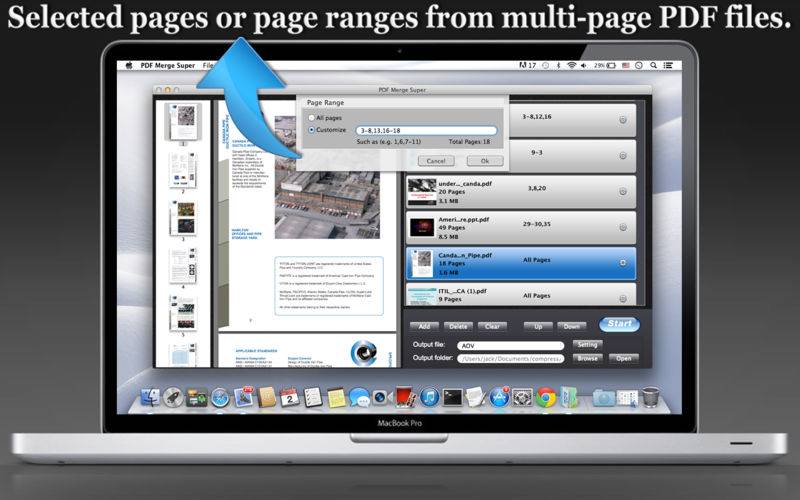Click the Ameri...re.ppt.pdf file preview thumbnail

coord(421,228)
